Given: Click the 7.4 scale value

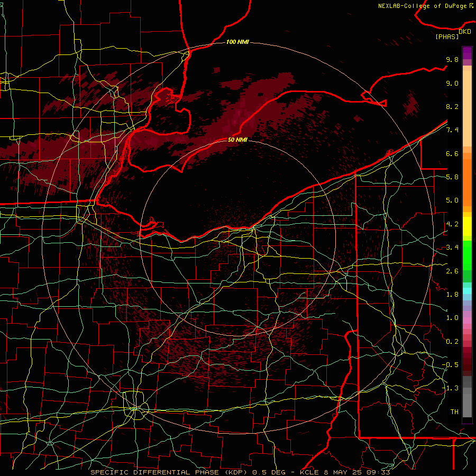Looking at the screenshot, I should [452, 130].
